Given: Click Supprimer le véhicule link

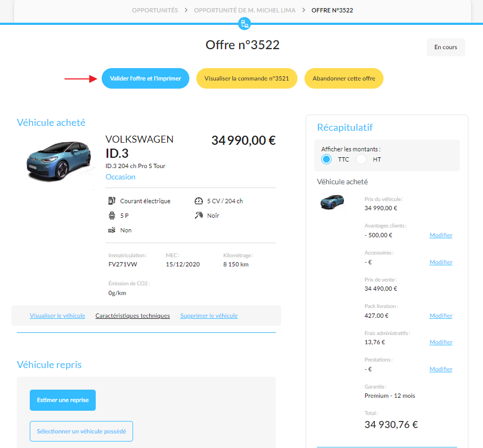Looking at the screenshot, I should coord(209,316).
